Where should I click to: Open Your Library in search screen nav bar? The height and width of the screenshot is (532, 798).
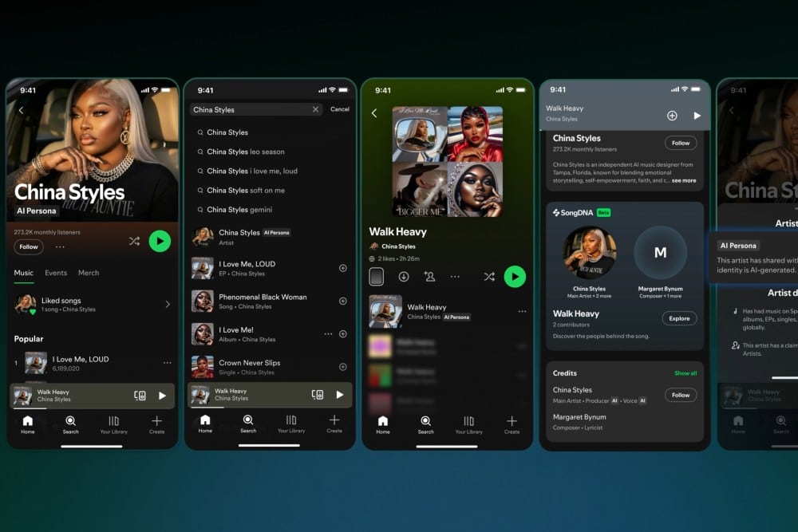click(x=291, y=424)
